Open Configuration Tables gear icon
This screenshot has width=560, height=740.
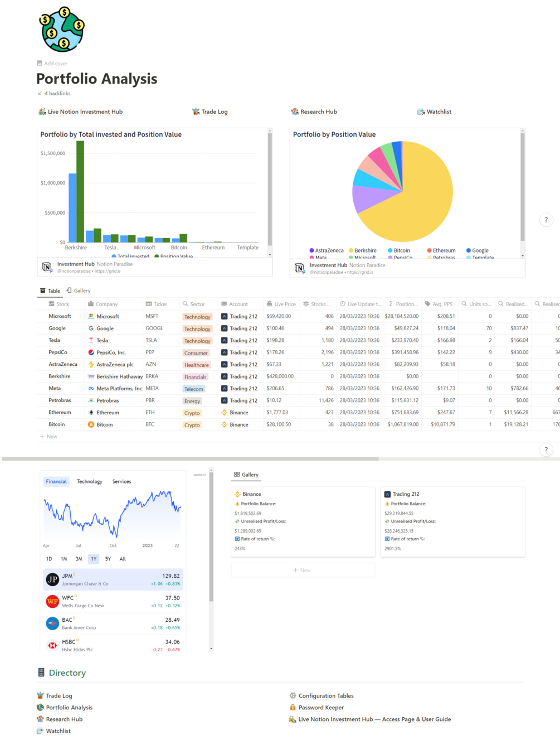click(293, 695)
